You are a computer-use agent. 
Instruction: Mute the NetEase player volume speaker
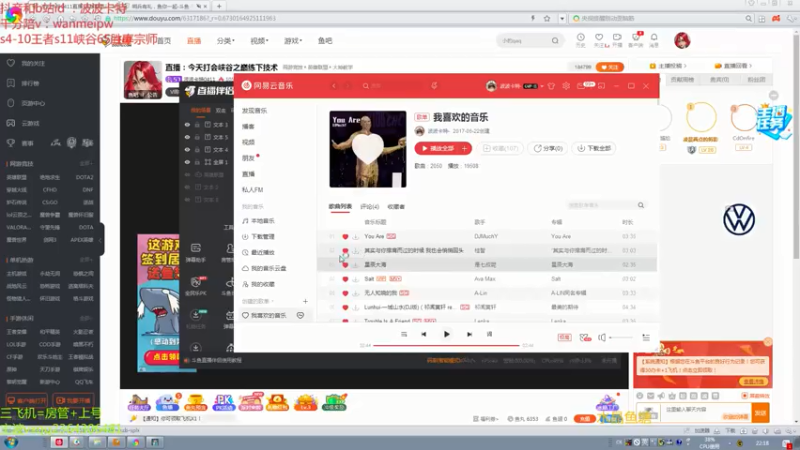[602, 337]
